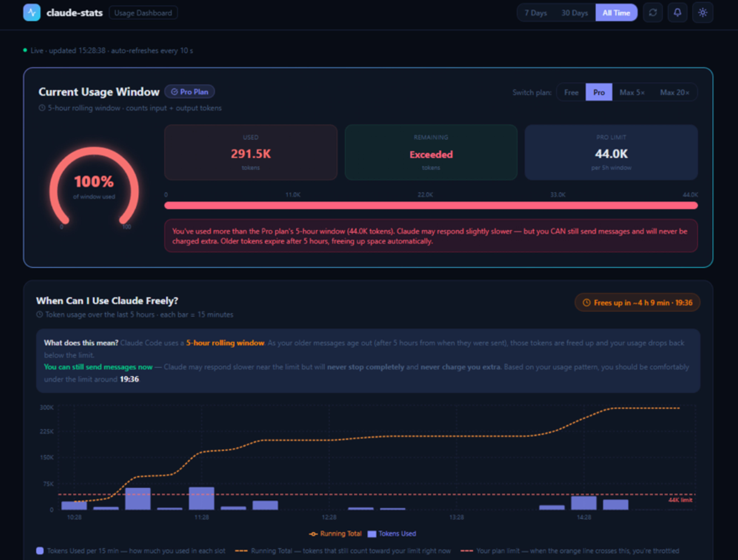
Task: Click the tall bar at 11:28
Action: pos(202,498)
